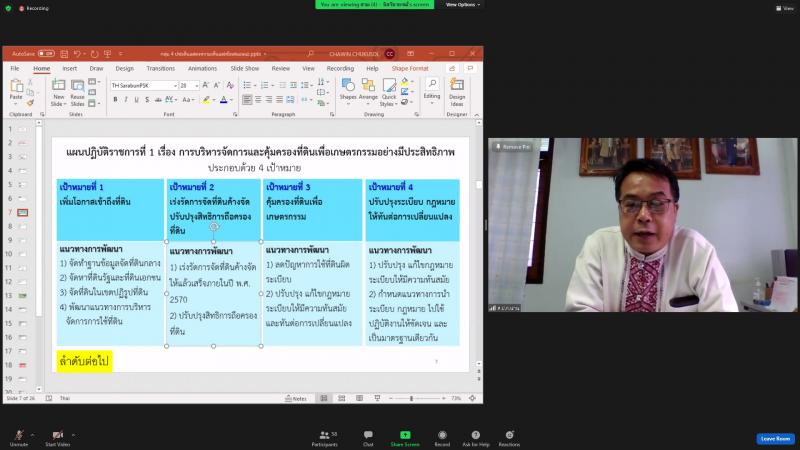
Task: Toggle Normal view button in status bar
Action: click(x=323, y=398)
